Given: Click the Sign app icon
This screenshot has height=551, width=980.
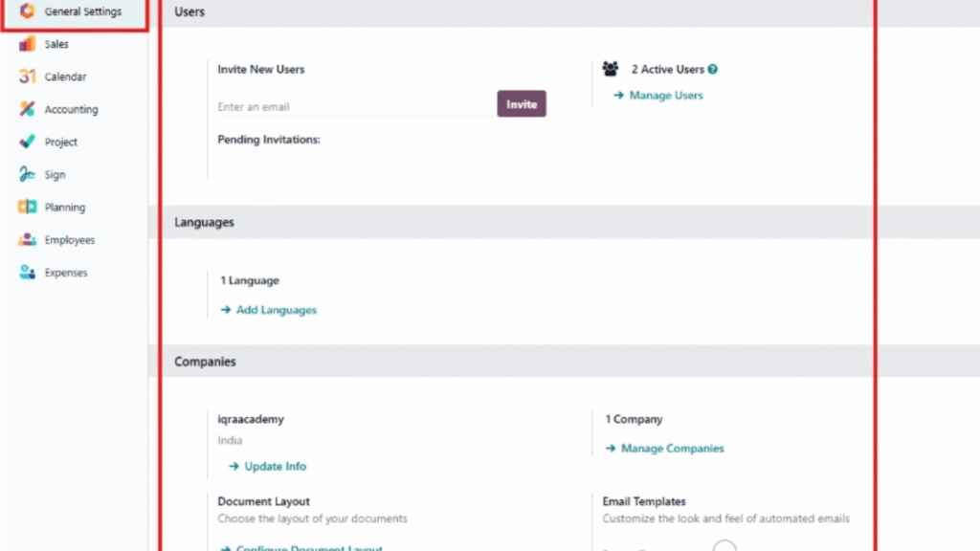Looking at the screenshot, I should click(x=26, y=174).
